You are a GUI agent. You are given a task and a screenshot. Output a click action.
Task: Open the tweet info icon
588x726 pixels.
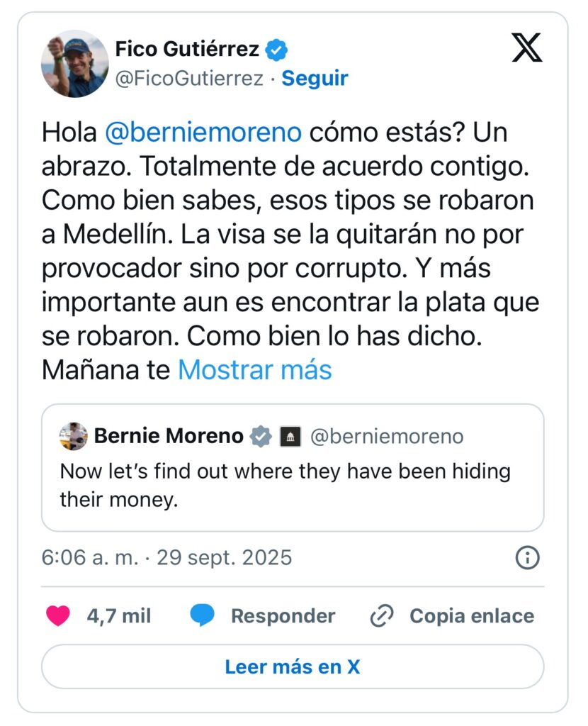point(527,558)
